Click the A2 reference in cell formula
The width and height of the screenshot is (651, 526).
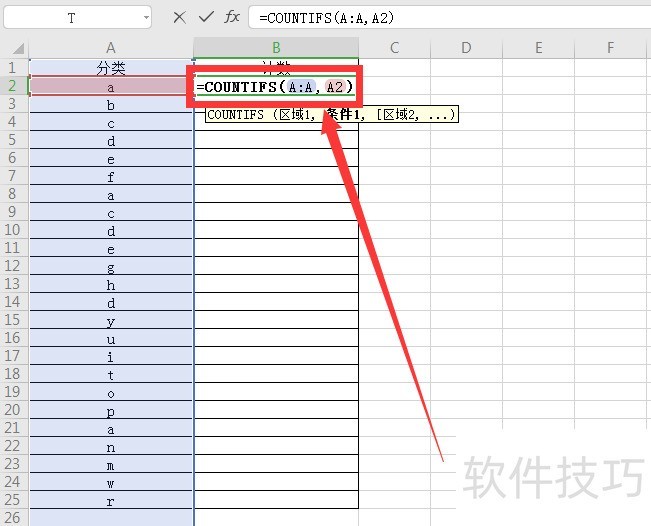[x=335, y=87]
